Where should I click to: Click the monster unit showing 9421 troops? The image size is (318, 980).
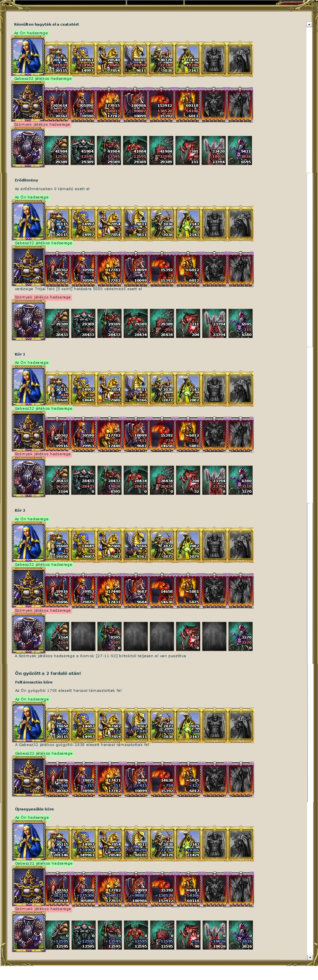tap(240, 151)
